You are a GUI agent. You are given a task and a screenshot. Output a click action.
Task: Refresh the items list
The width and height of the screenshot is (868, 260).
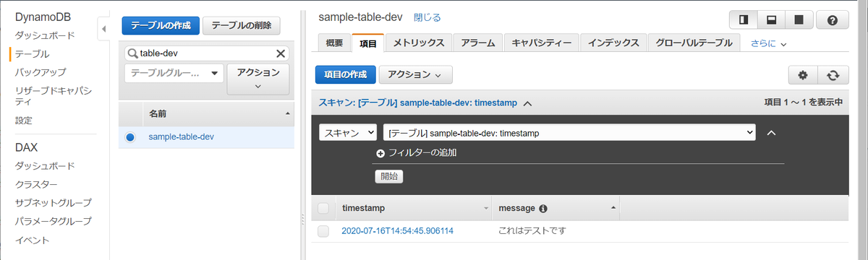pos(833,74)
